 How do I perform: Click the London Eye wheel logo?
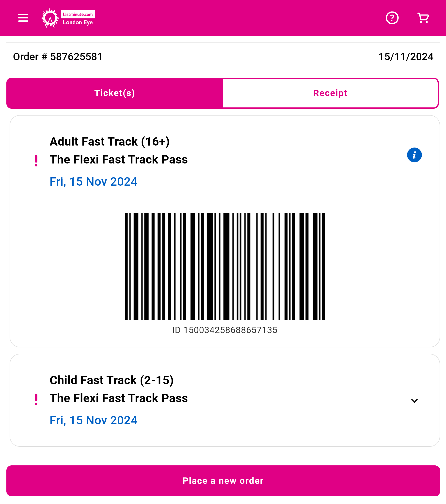coord(50,18)
